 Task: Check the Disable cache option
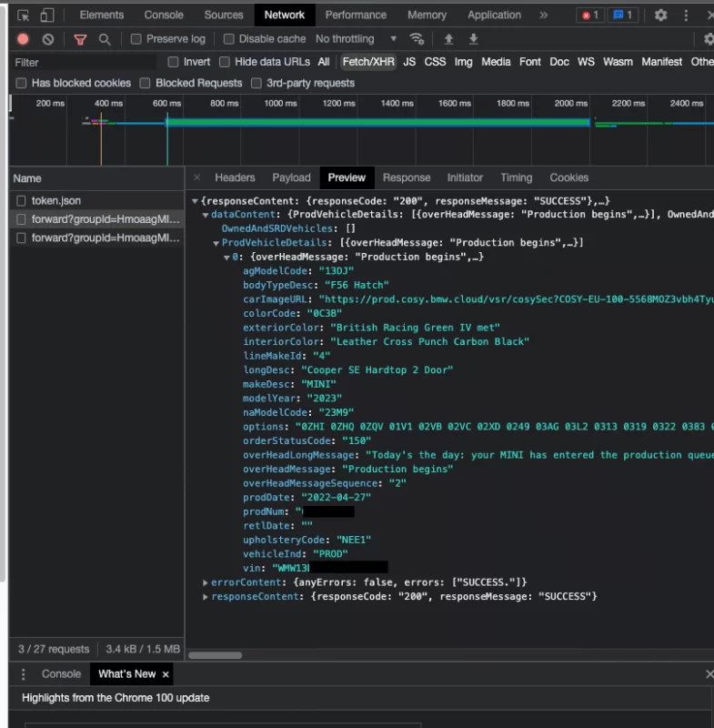[229, 39]
